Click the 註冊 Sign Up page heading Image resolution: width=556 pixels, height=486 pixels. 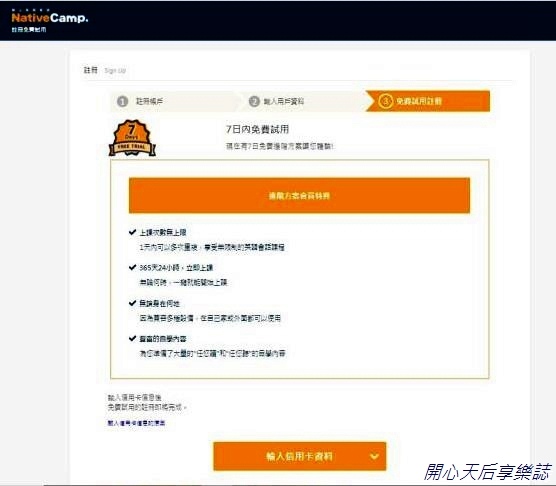pyautogui.click(x=105, y=70)
